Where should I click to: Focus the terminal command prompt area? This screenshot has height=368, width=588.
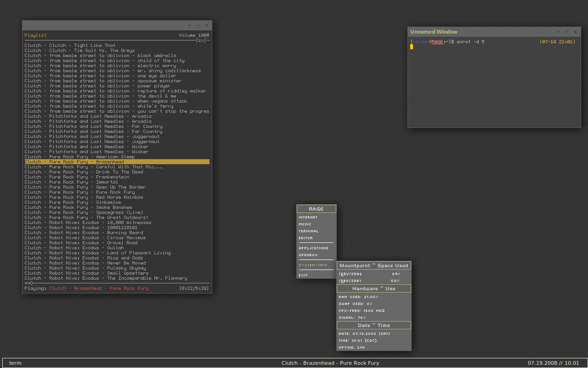point(494,83)
